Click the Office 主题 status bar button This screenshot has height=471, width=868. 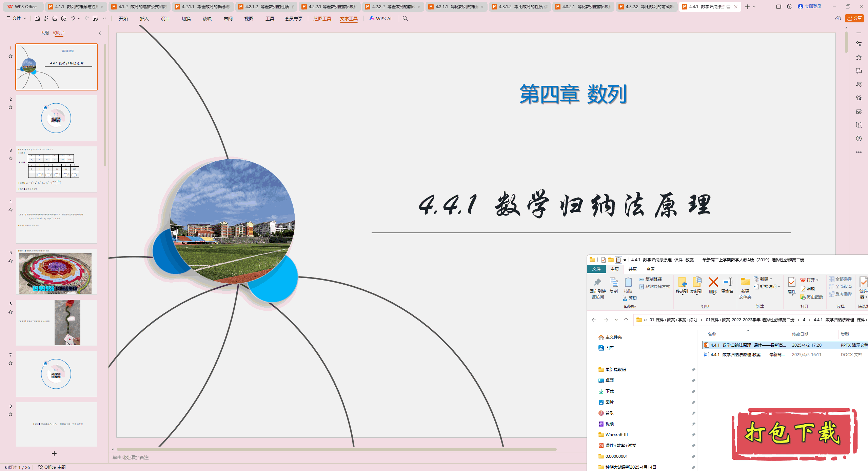click(52, 467)
